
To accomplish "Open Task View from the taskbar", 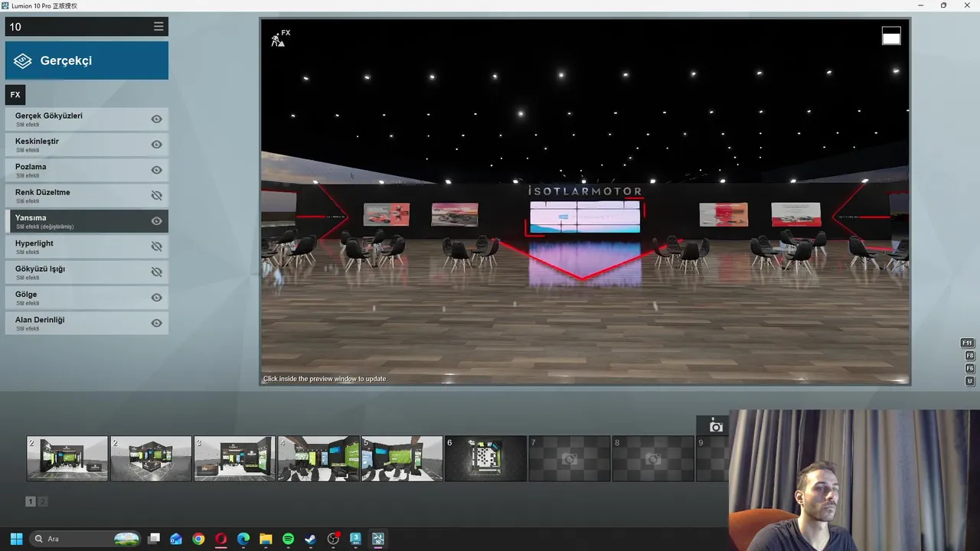I will (x=154, y=539).
